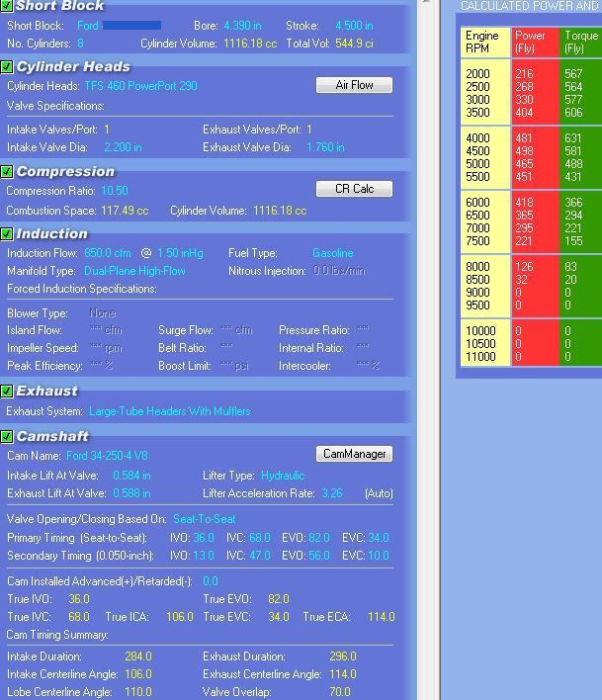Toggle the Short Block section checkbox
The width and height of the screenshot is (602, 700).
click(7, 6)
